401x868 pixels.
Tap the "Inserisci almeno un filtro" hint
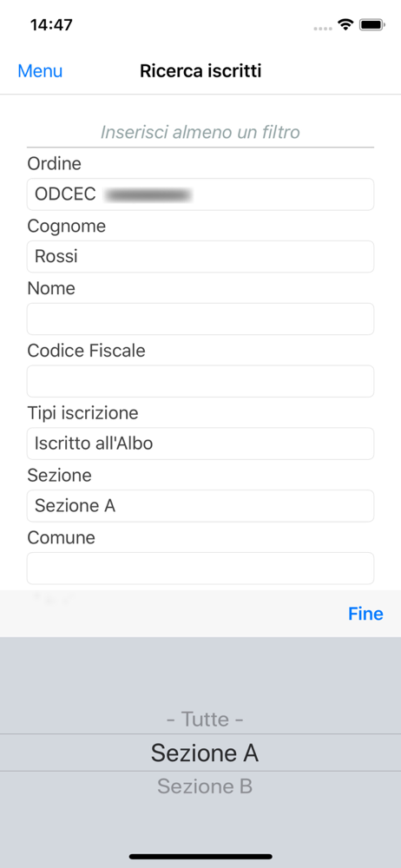click(x=200, y=132)
